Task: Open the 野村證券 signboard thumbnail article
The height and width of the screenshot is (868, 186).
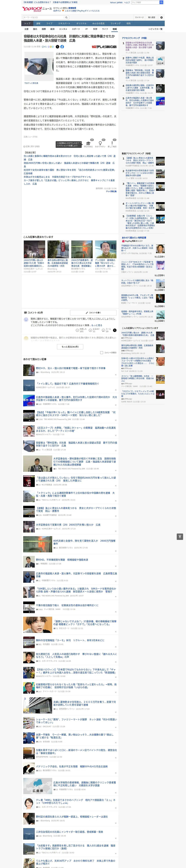Action: pos(58,249)
